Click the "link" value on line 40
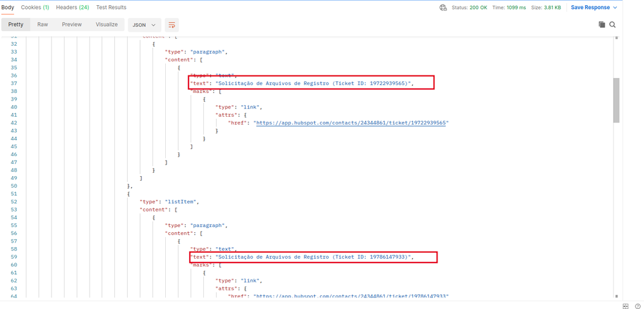The width and height of the screenshot is (644, 309). click(x=250, y=106)
